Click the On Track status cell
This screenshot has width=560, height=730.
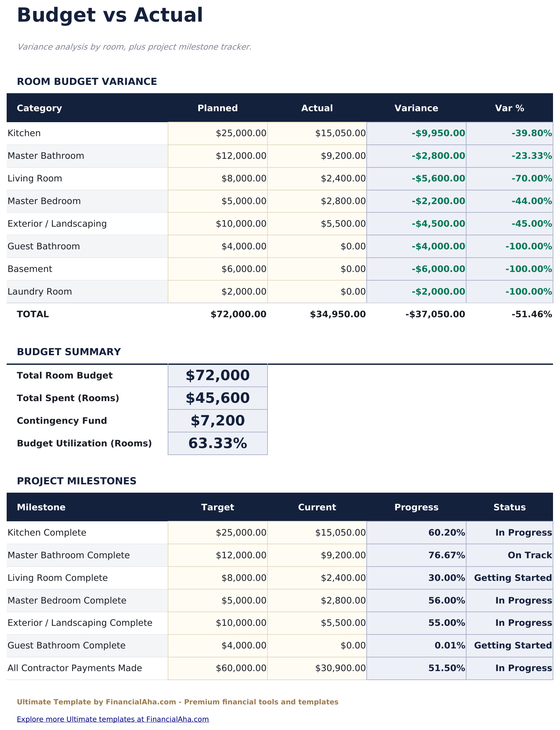coord(509,555)
